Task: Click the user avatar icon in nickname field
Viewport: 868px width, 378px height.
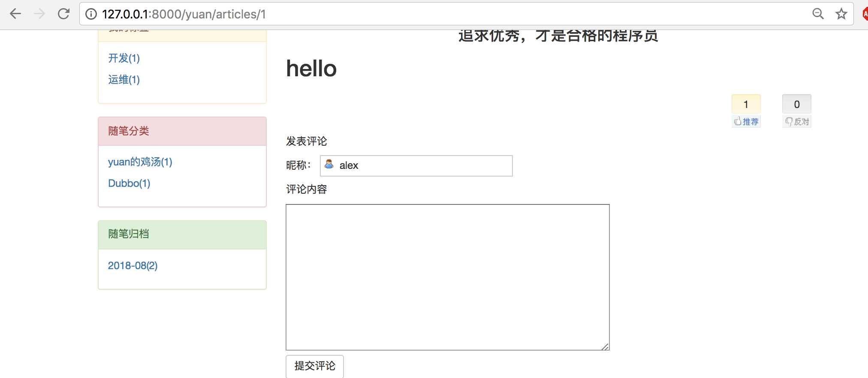Action: (329, 165)
